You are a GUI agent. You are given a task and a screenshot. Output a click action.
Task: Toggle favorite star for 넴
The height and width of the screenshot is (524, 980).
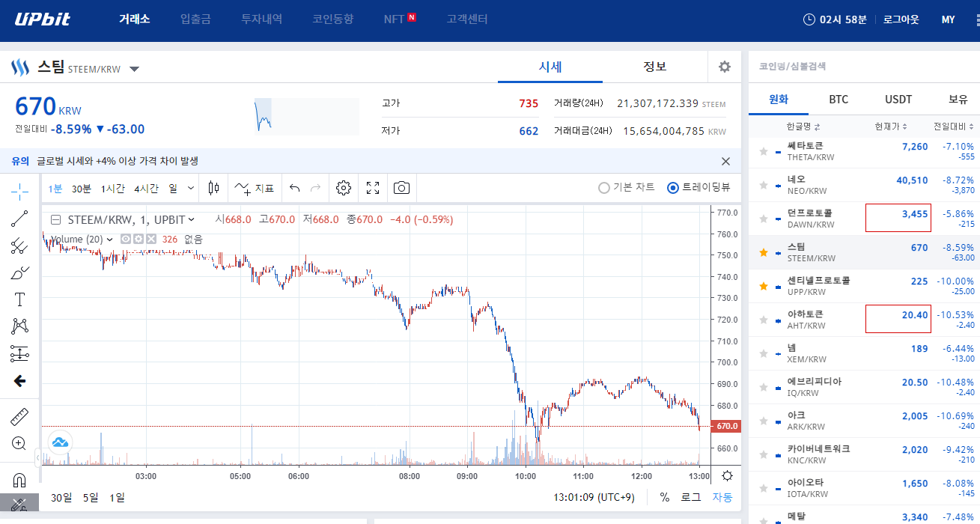point(764,353)
